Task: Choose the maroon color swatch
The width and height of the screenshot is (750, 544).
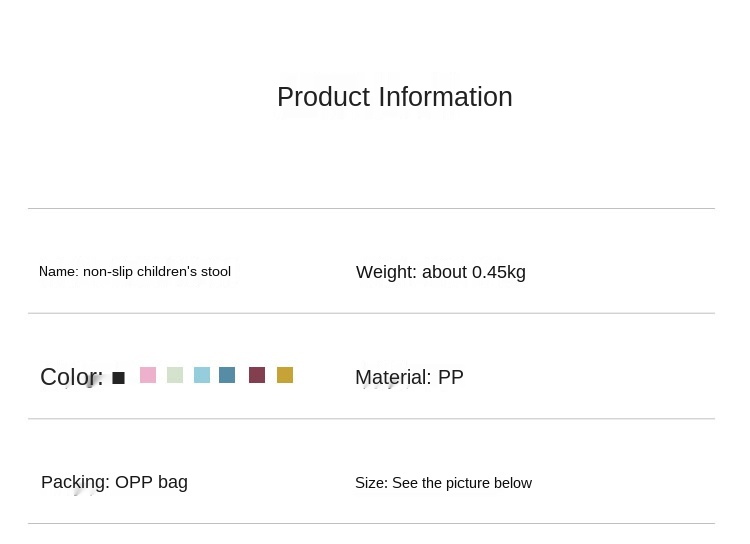Action: point(257,375)
